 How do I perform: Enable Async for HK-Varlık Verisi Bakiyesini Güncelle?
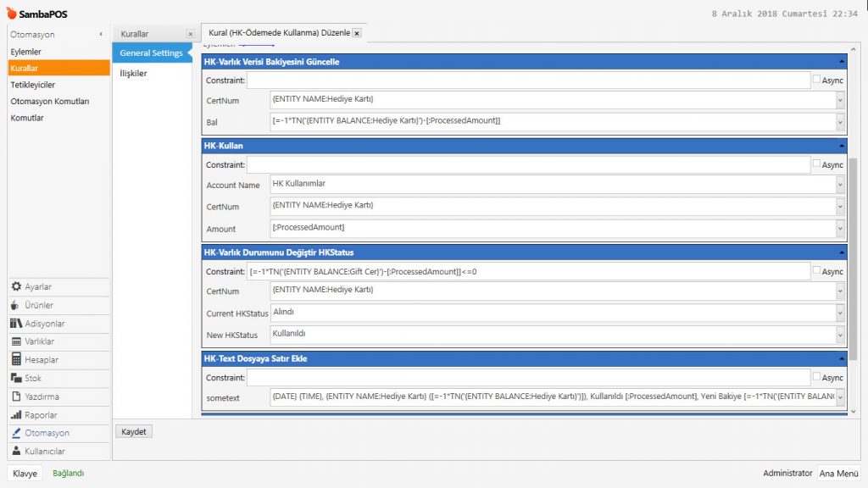click(816, 80)
